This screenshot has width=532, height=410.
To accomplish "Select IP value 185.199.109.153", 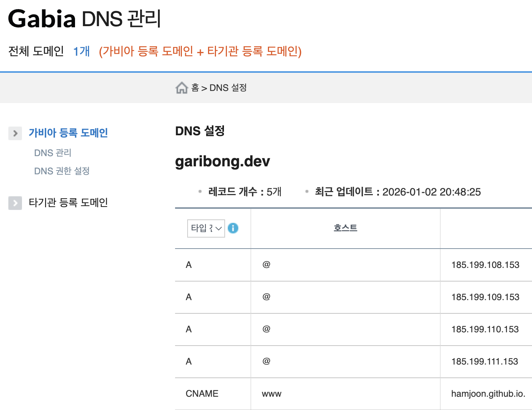I will click(x=485, y=297).
